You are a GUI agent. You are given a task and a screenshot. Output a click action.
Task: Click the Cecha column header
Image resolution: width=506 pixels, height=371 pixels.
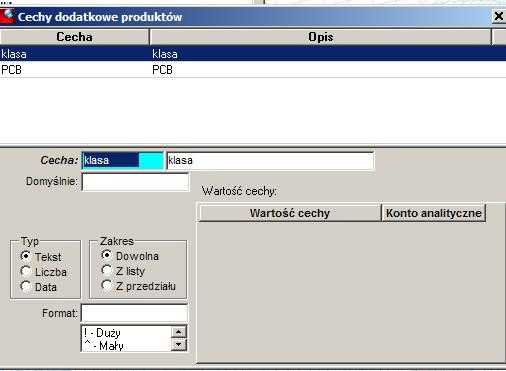74,37
